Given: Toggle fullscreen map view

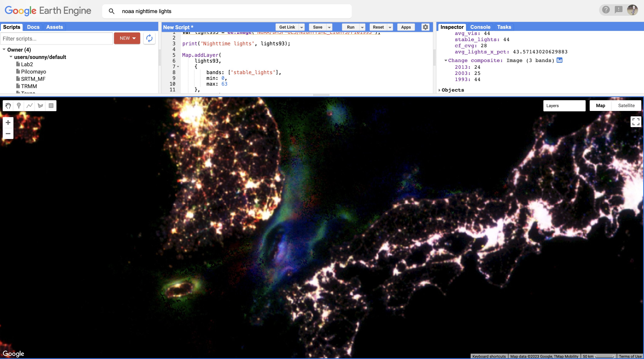Looking at the screenshot, I should pos(636,122).
